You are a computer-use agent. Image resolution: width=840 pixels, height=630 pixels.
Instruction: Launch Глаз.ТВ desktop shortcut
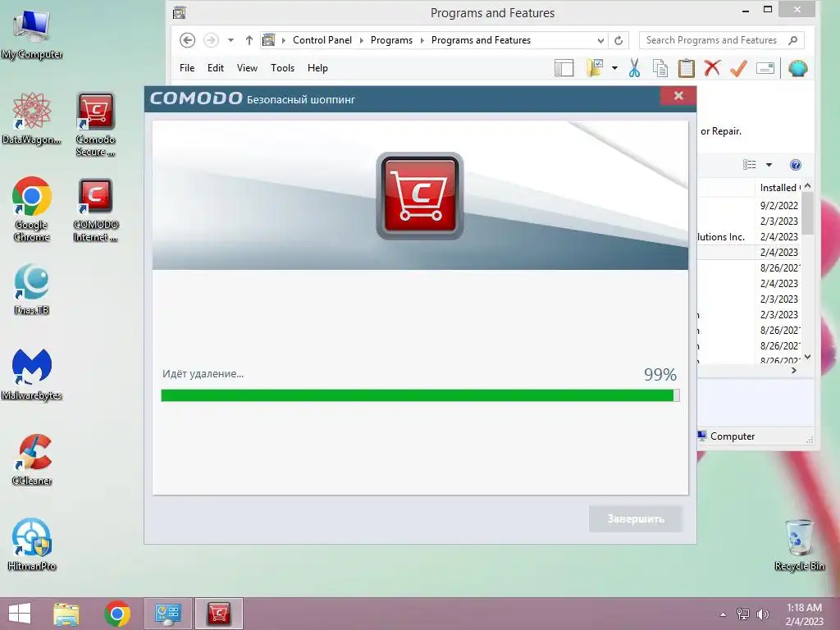(x=32, y=290)
